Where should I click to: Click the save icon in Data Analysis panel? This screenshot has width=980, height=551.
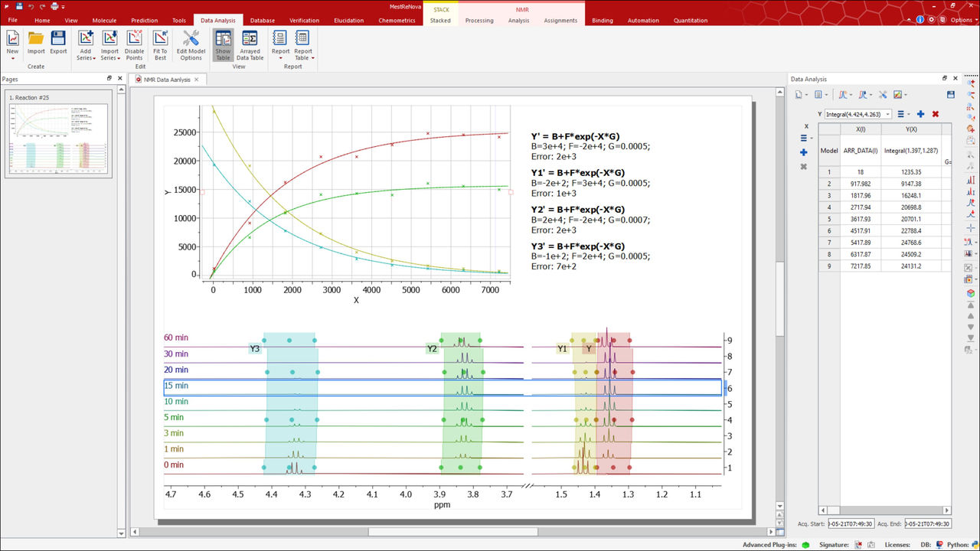(951, 95)
